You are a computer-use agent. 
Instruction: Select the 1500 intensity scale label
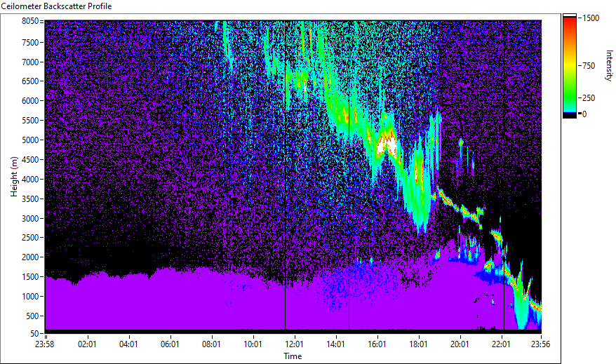click(591, 18)
